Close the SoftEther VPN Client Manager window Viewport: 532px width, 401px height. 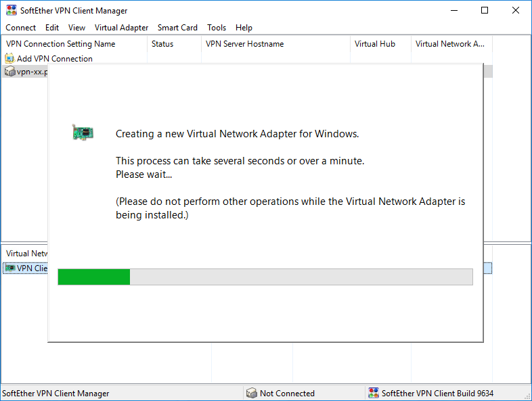coord(515,11)
